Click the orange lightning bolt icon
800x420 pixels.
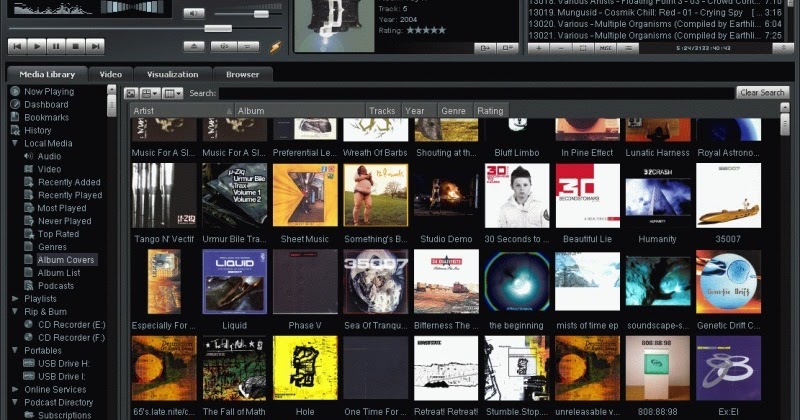coord(276,47)
